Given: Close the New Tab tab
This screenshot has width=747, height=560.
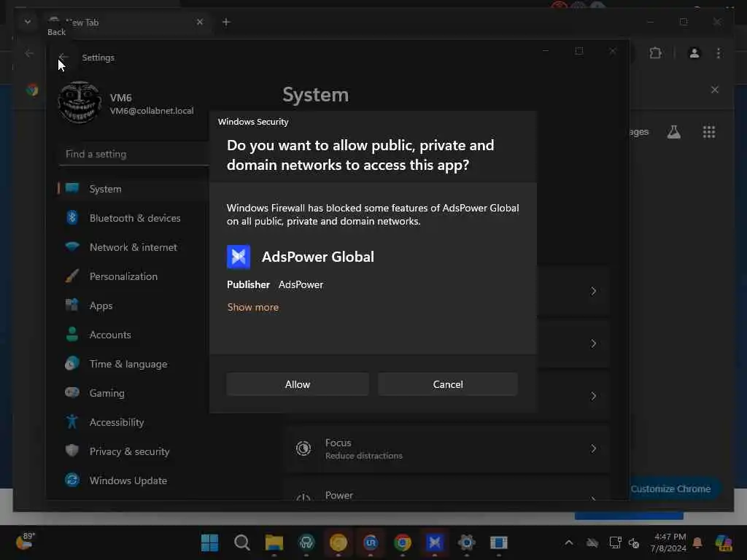Looking at the screenshot, I should tap(200, 22).
